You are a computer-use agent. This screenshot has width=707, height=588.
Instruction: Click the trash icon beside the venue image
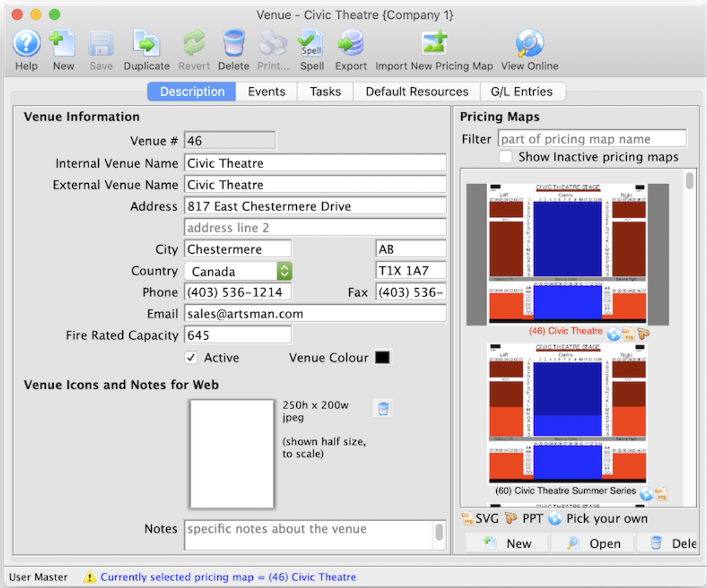point(383,408)
